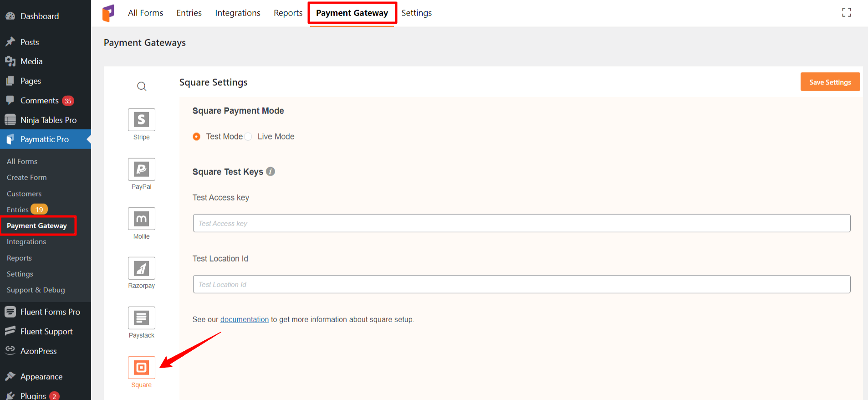Open Payment Gateway submenu item

36,226
